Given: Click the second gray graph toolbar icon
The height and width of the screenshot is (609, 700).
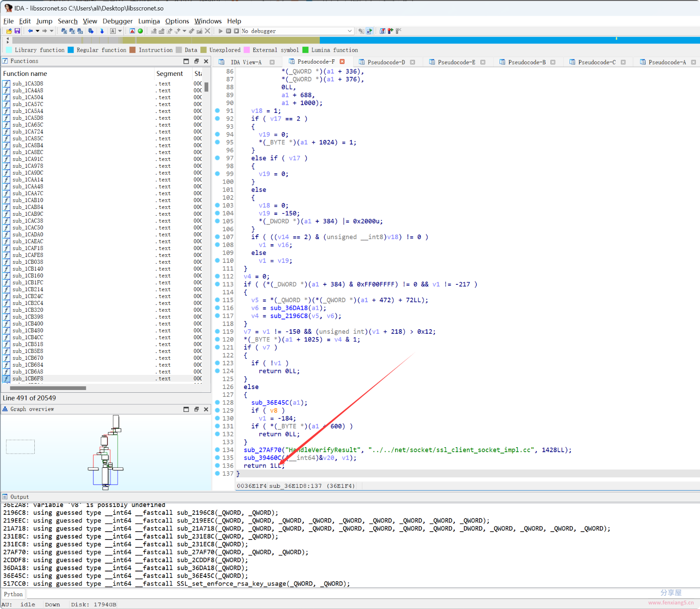Looking at the screenshot, I should coord(162,31).
